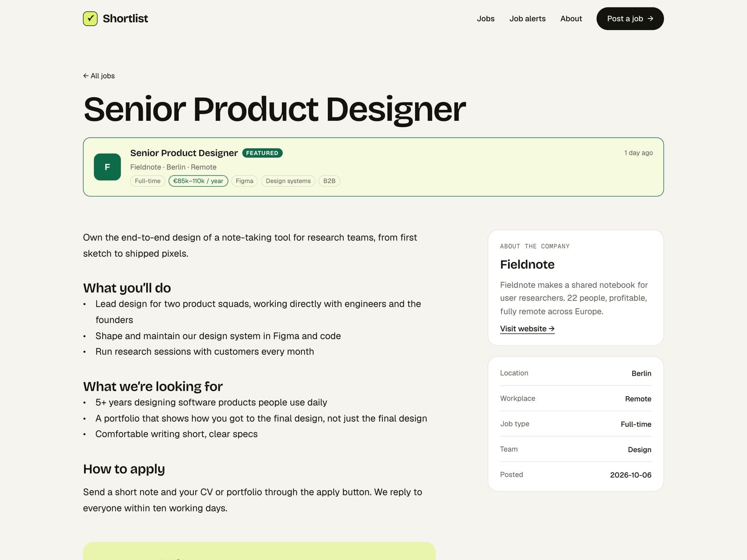Click the Shortlist brand name

(x=125, y=19)
